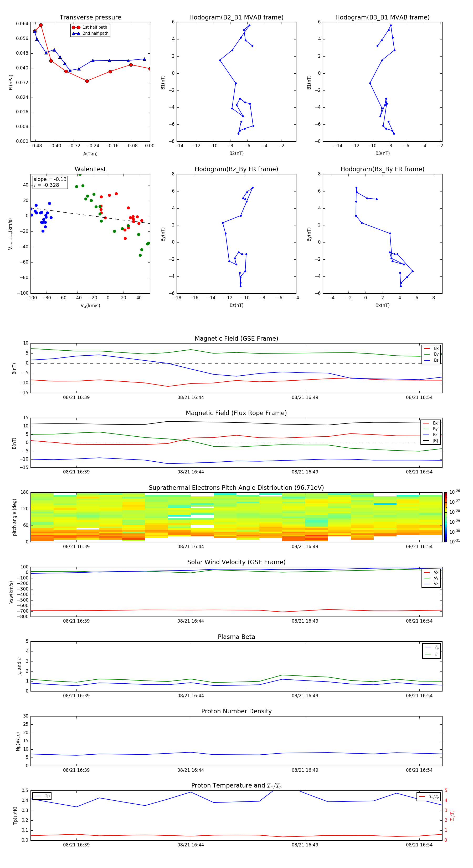Screen dimensions: 473x868
Task: Select βp in the Plasma Beta legend
Action: tap(431, 647)
